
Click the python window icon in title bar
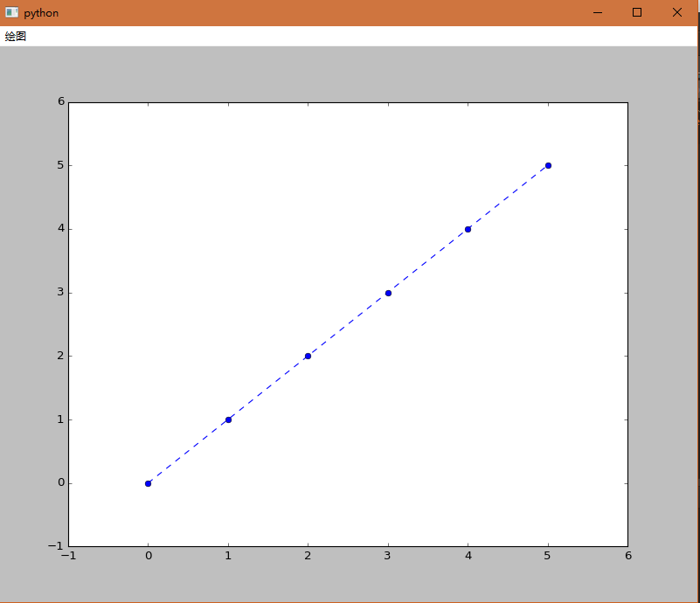[11, 12]
